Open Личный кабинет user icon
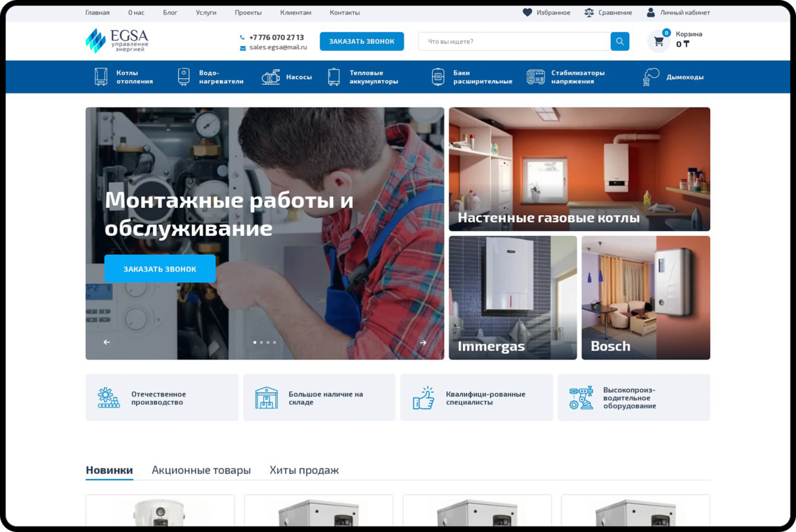This screenshot has width=796, height=532. pyautogui.click(x=651, y=13)
